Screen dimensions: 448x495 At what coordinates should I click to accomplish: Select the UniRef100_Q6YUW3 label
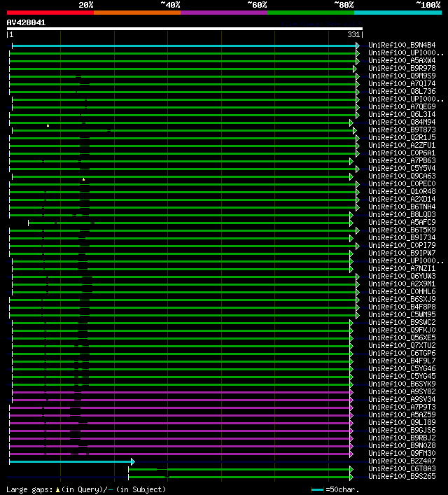(402, 277)
